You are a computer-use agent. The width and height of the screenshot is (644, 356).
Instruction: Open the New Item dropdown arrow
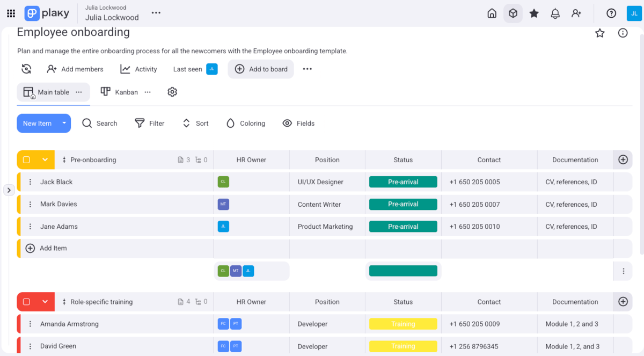click(64, 123)
